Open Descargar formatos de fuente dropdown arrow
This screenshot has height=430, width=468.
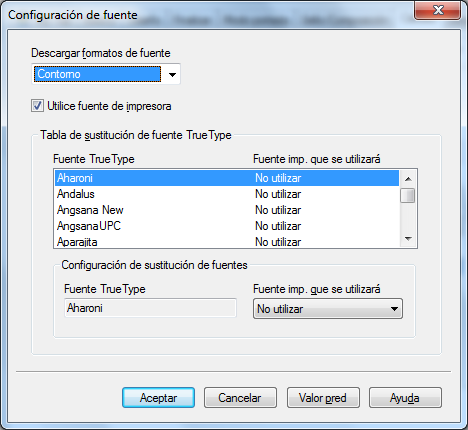tap(172, 74)
